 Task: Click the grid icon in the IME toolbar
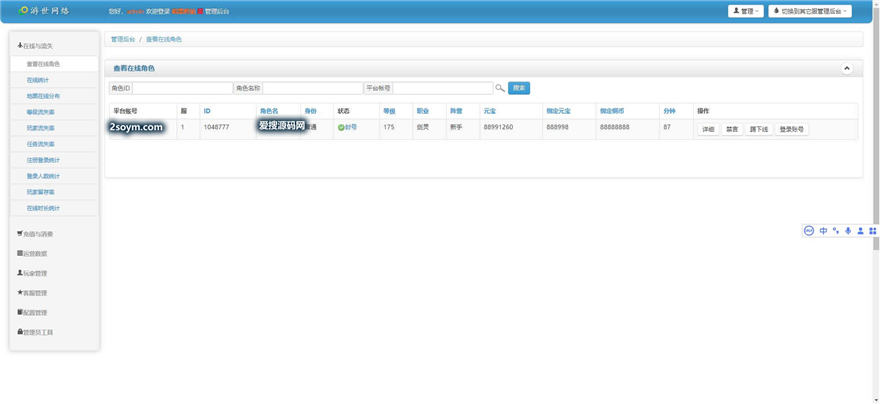pos(873,230)
